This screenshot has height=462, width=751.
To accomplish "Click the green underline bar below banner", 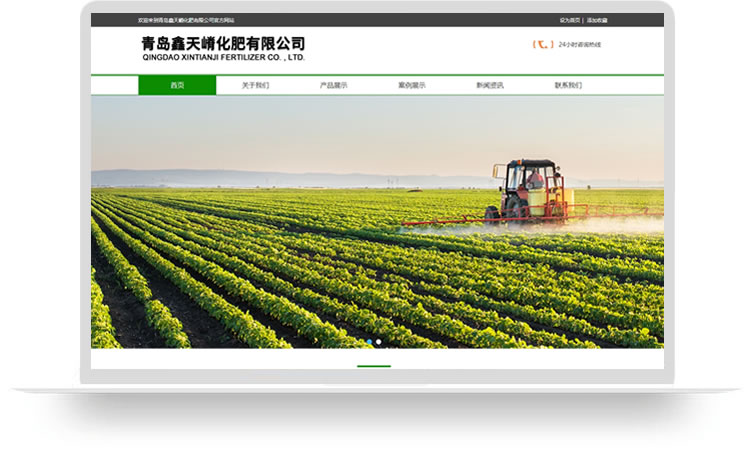I will click(374, 367).
